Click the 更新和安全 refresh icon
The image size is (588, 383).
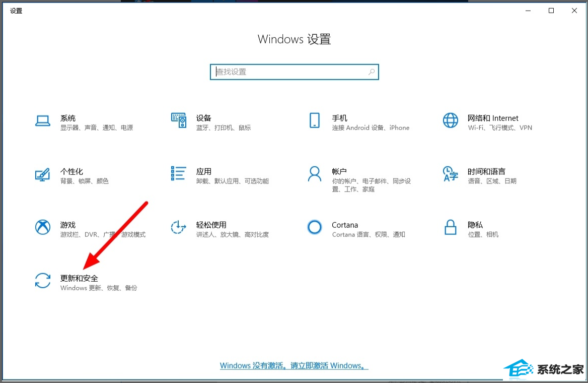(43, 281)
